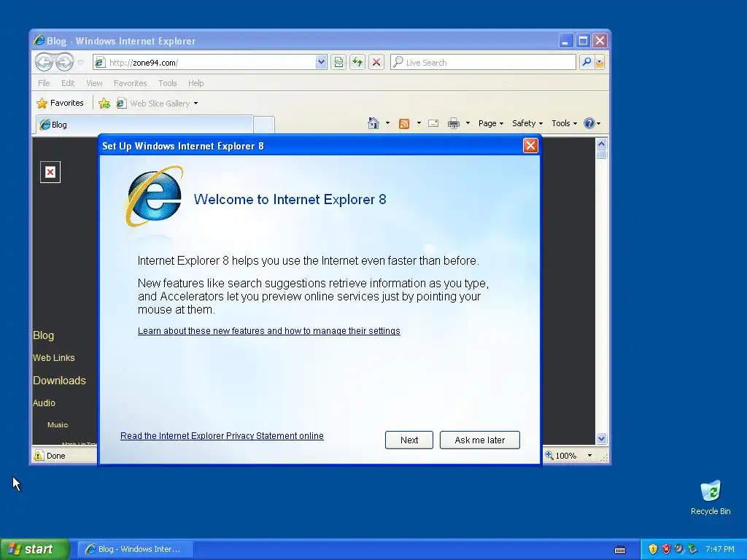Open the Downloads sidebar link

(x=60, y=381)
